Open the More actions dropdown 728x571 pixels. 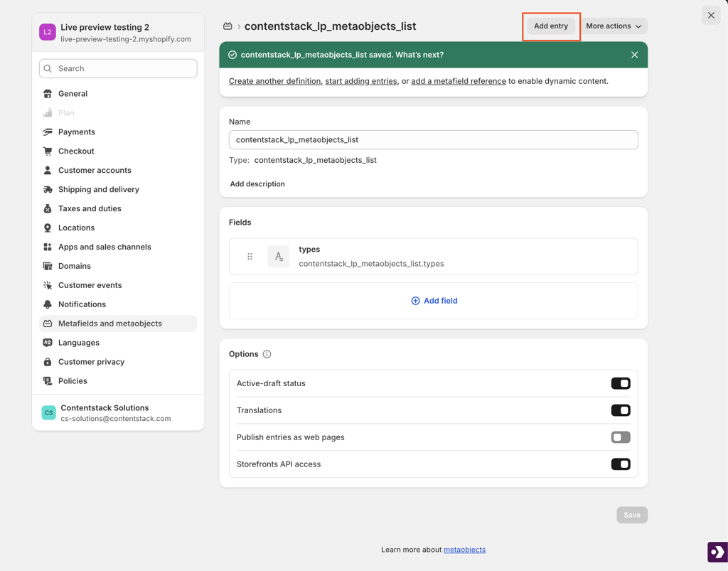(x=614, y=26)
